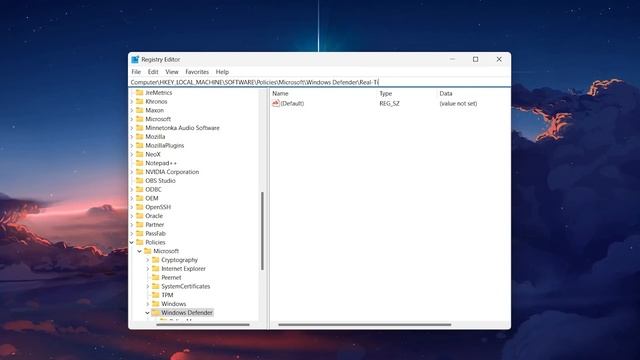Select the Windows Defender folder icon
Viewport: 640px width, 360px height.
pos(156,313)
